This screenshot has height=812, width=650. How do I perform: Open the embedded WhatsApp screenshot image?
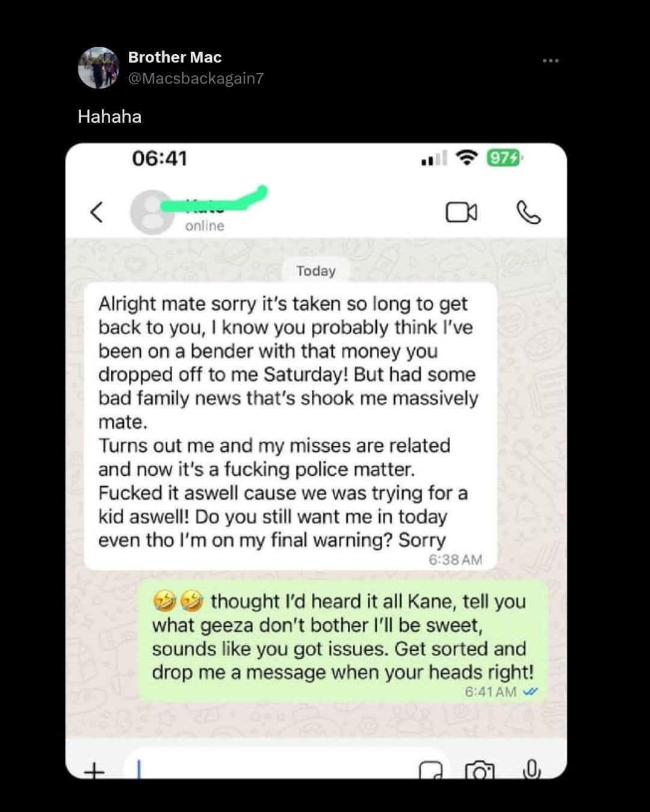click(316, 461)
